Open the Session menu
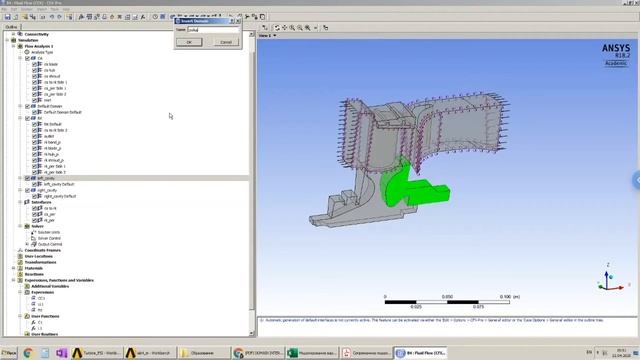640x360 pixels. pos(27,9)
